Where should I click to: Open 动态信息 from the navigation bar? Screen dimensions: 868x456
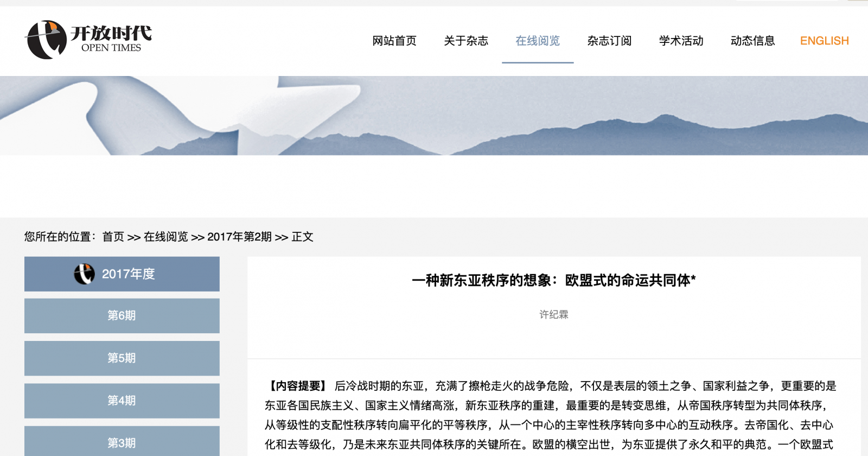[x=752, y=41]
